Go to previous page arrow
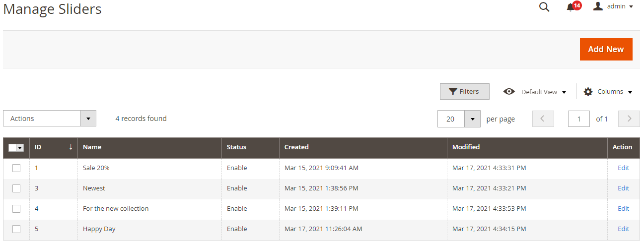The width and height of the screenshot is (644, 242). click(x=543, y=119)
